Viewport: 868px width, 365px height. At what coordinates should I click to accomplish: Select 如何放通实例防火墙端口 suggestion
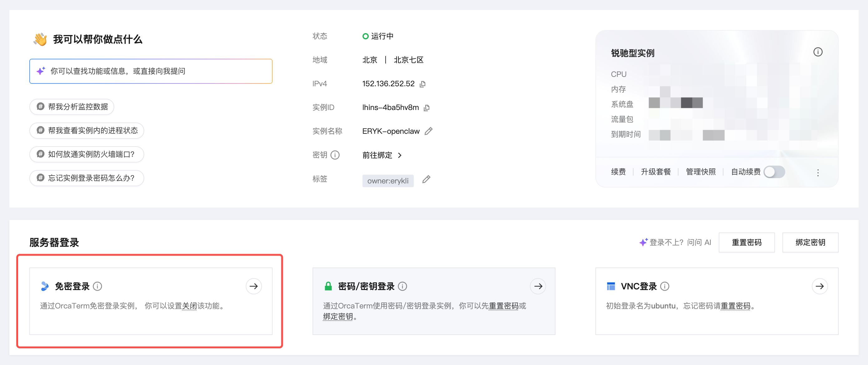click(x=86, y=154)
